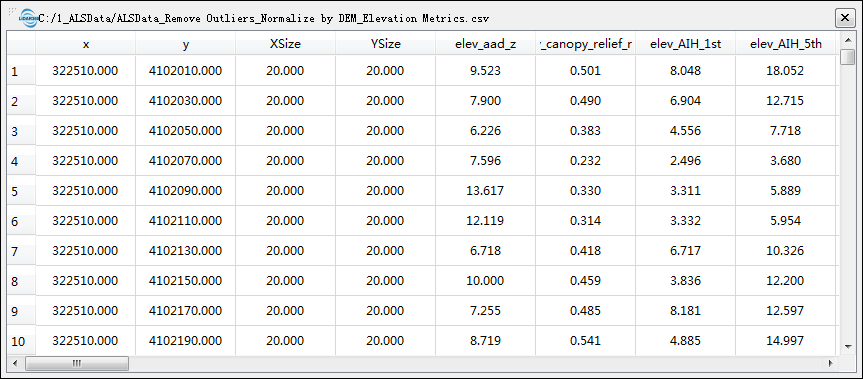This screenshot has height=379, width=863.
Task: Click the vertical scrollbar thumb
Action: pos(848,57)
